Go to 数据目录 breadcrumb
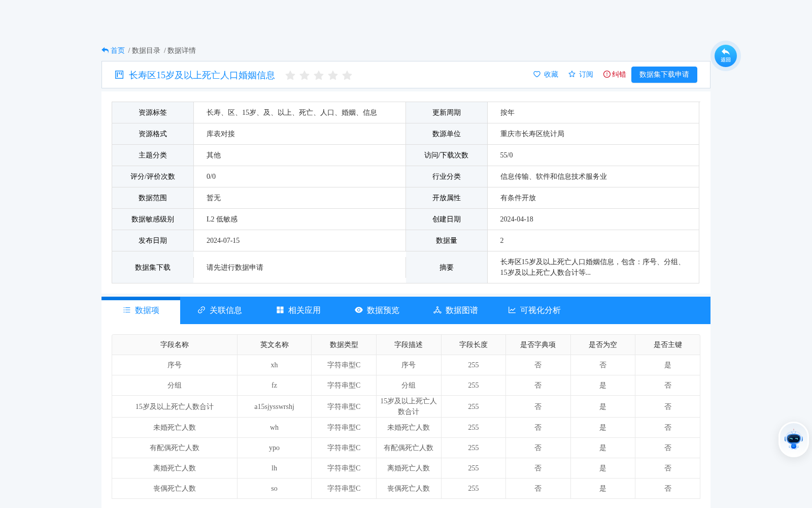Screen dimensions: 812x508 (x=146, y=50)
